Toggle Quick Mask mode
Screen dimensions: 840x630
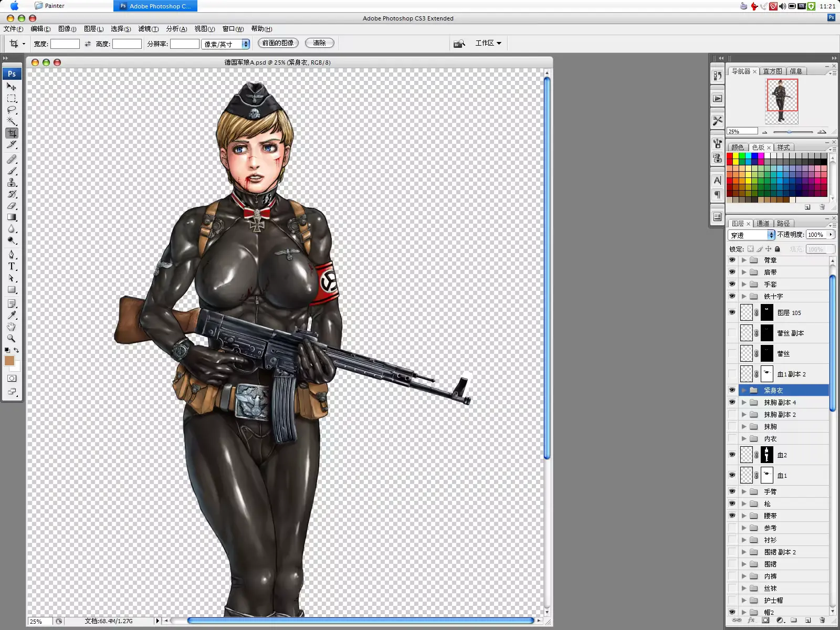point(12,379)
